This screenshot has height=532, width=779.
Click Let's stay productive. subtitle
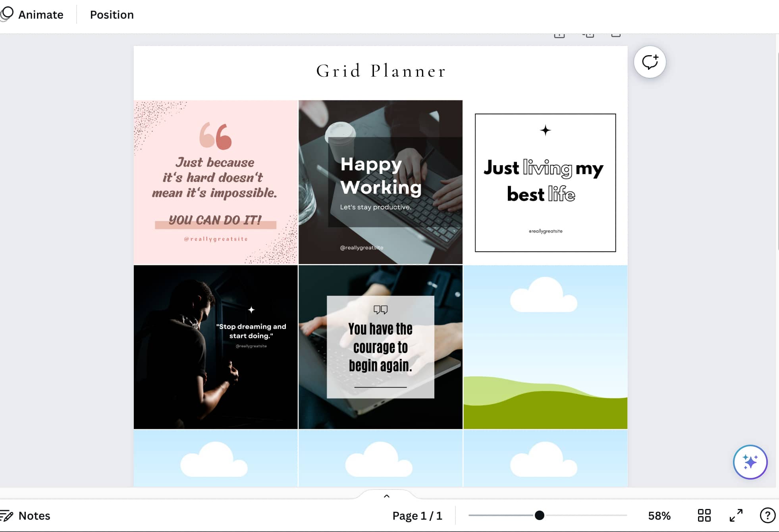pyautogui.click(x=376, y=207)
